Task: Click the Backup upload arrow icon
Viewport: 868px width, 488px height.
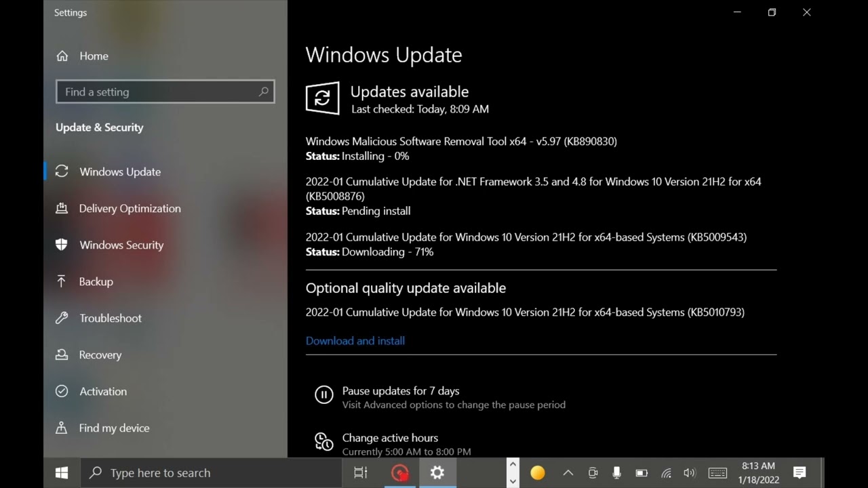Action: click(62, 281)
